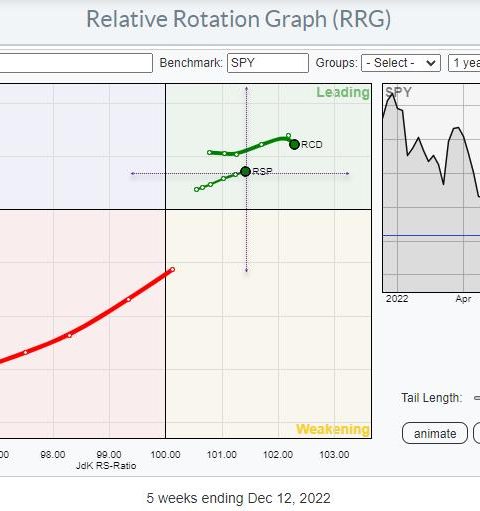Click the blue horizontal line in SPY chart
480x511 pixels.
click(431, 235)
